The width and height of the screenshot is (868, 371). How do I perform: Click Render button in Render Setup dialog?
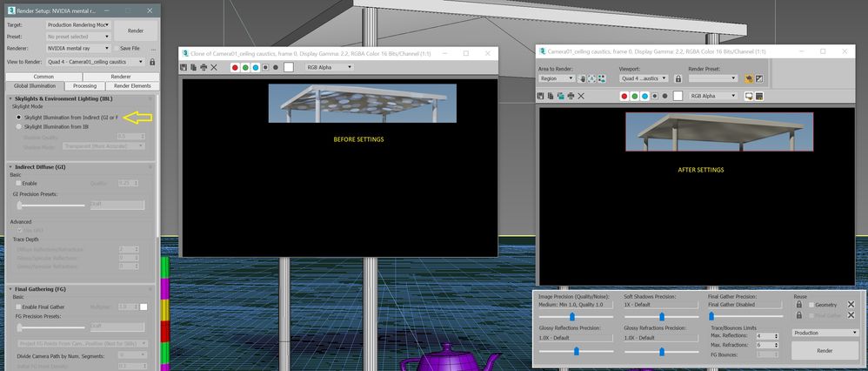(136, 30)
